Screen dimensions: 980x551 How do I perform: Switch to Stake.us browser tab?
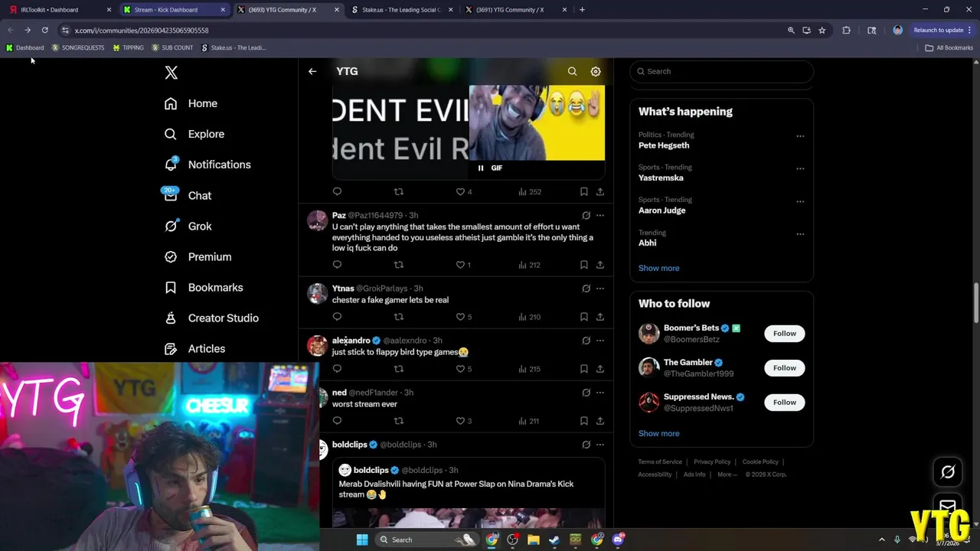click(400, 10)
